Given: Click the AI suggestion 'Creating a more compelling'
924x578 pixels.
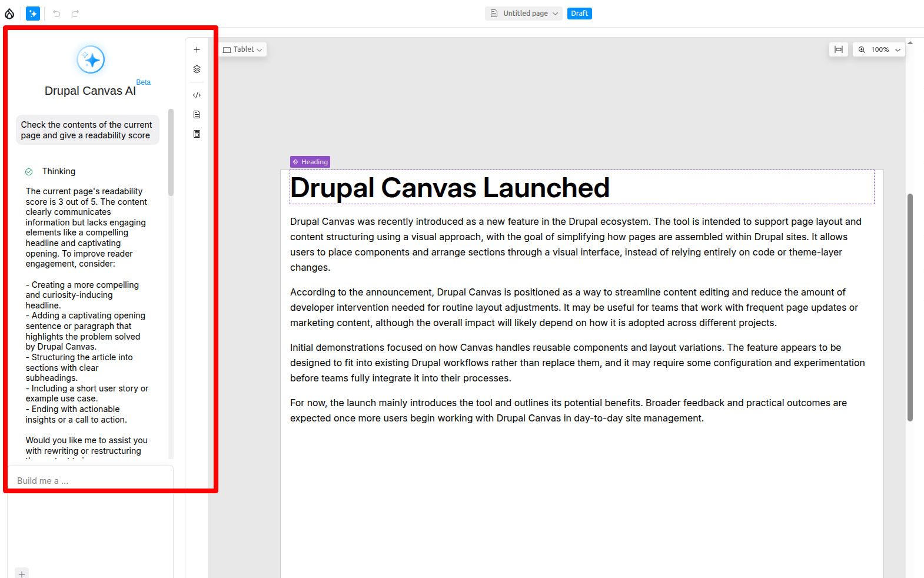Looking at the screenshot, I should click(82, 295).
